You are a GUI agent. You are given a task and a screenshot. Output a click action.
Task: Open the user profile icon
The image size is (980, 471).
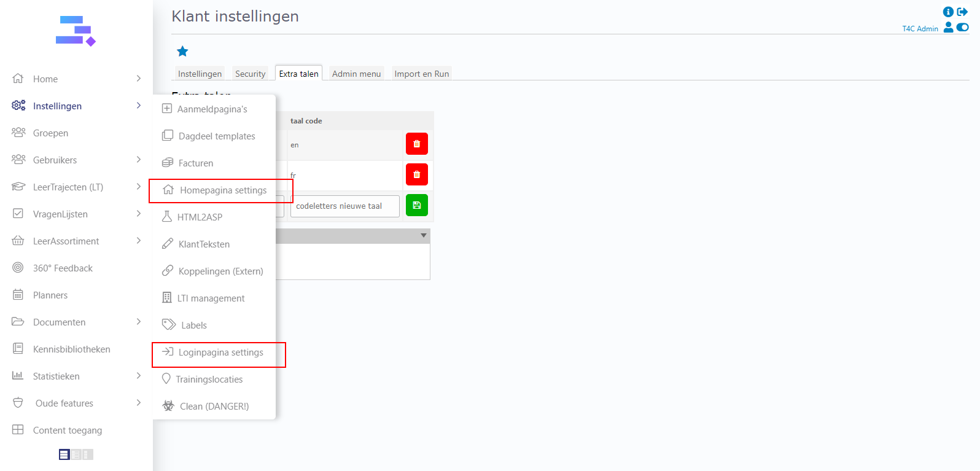948,28
